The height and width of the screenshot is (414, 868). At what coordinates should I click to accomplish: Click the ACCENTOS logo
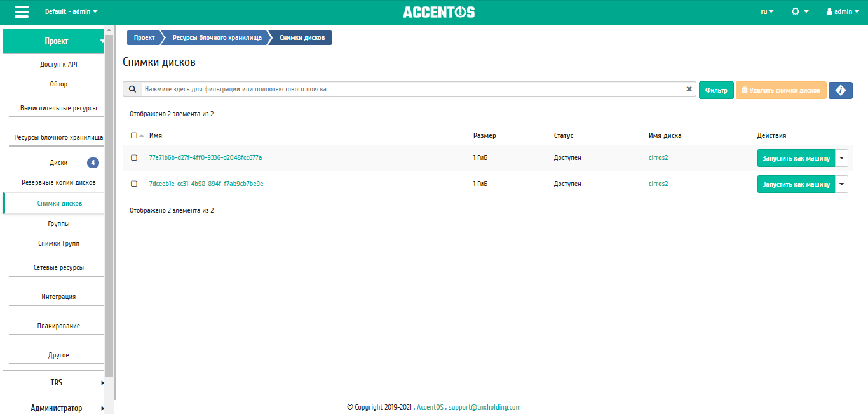click(x=438, y=12)
